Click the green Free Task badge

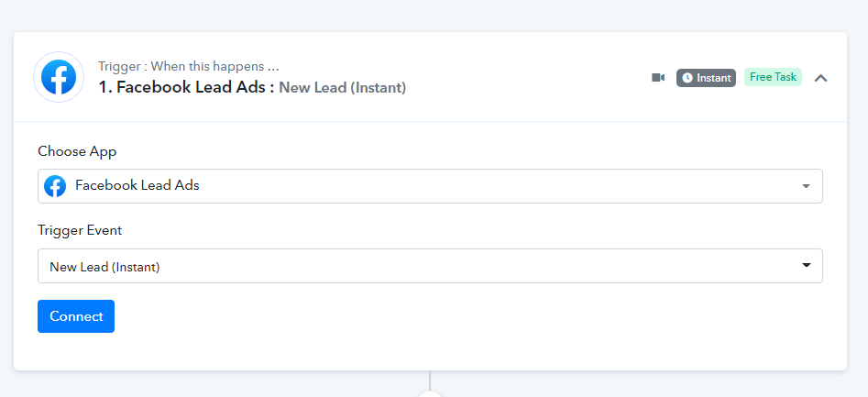click(x=773, y=77)
